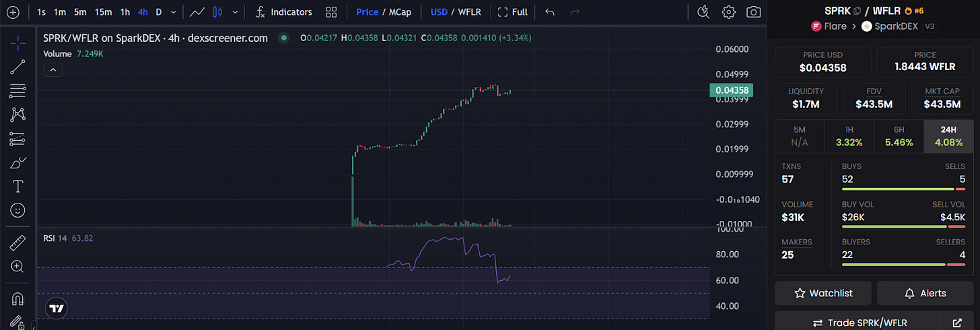Select the 24H stats period
Screen dimensions: 980x330
[x=948, y=137]
